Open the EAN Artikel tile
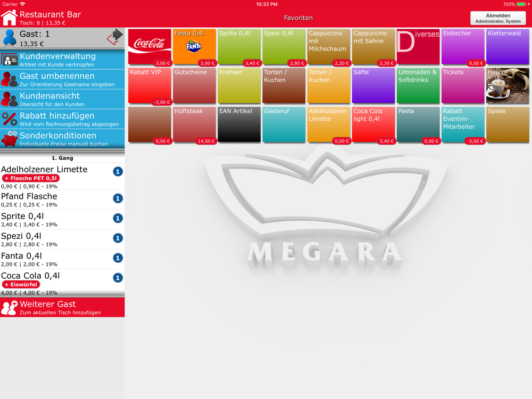 (x=239, y=124)
